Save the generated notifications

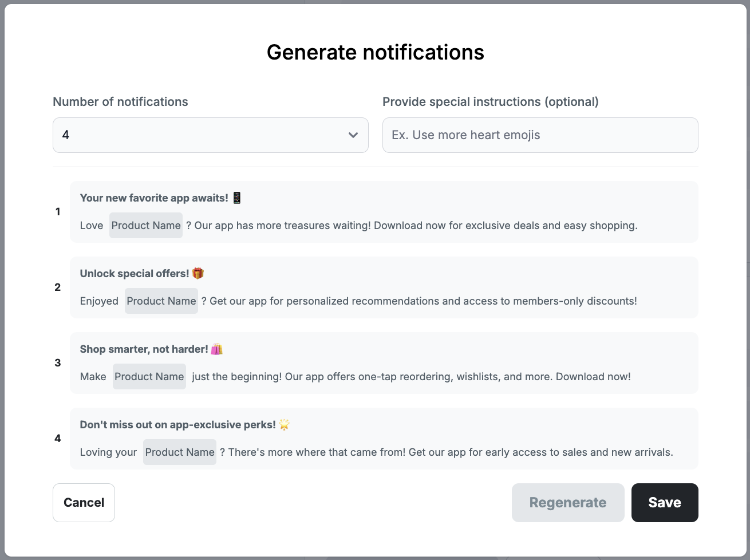click(664, 503)
